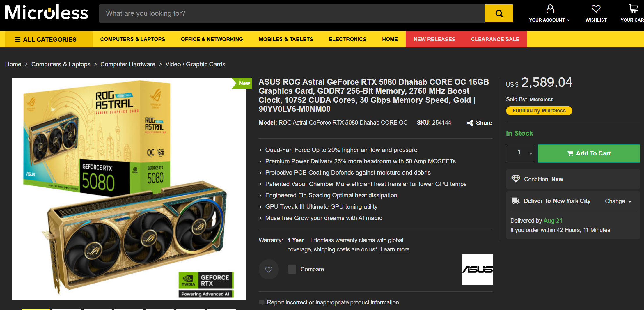Click the Share icon beside SKU
Image resolution: width=644 pixels, height=310 pixels.
pos(470,123)
